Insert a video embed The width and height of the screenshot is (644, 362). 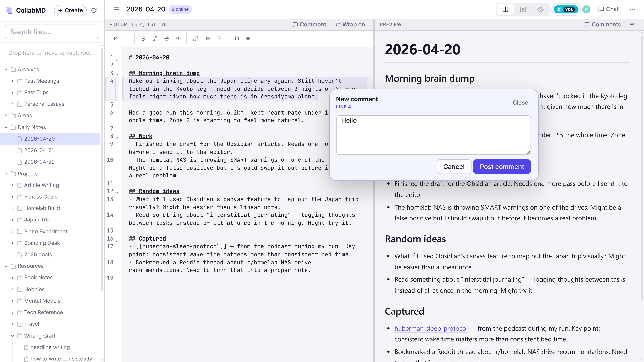pos(219,39)
